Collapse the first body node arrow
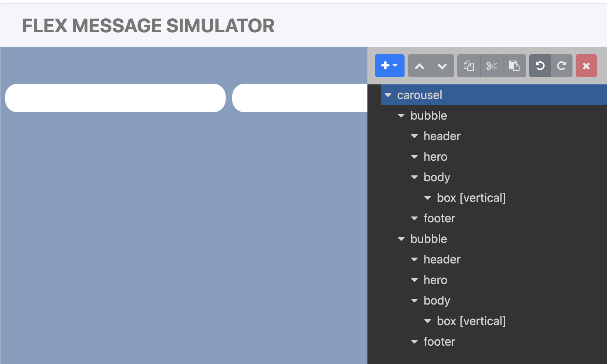The height and width of the screenshot is (364, 607). click(x=414, y=177)
